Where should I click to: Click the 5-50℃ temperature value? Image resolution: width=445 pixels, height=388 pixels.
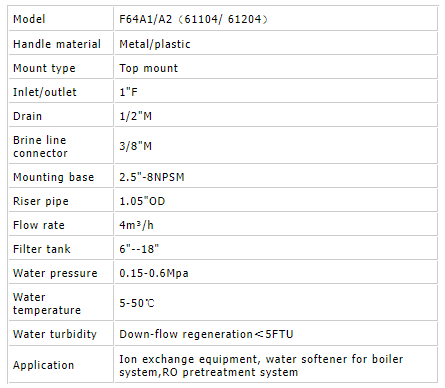click(x=137, y=303)
